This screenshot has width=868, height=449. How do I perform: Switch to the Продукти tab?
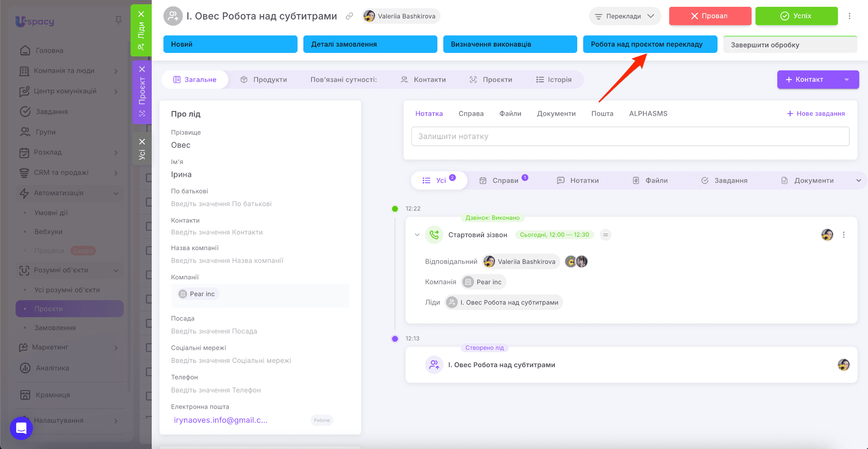(x=264, y=80)
